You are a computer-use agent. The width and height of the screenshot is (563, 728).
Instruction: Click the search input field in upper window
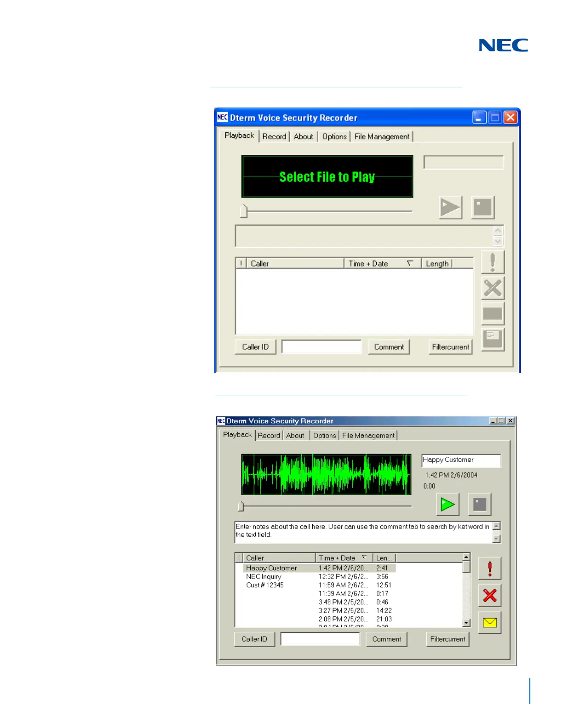point(322,347)
